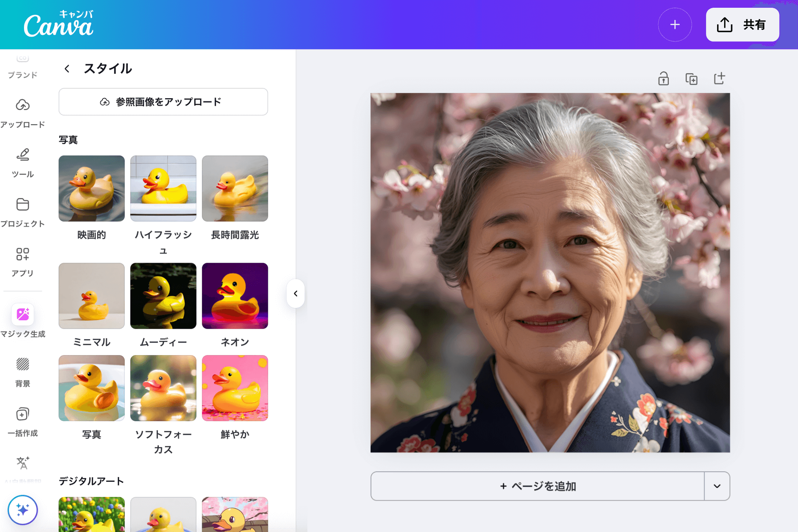The width and height of the screenshot is (798, 532).
Task: Collapse the side panel with arrow handle
Action: [296, 293]
